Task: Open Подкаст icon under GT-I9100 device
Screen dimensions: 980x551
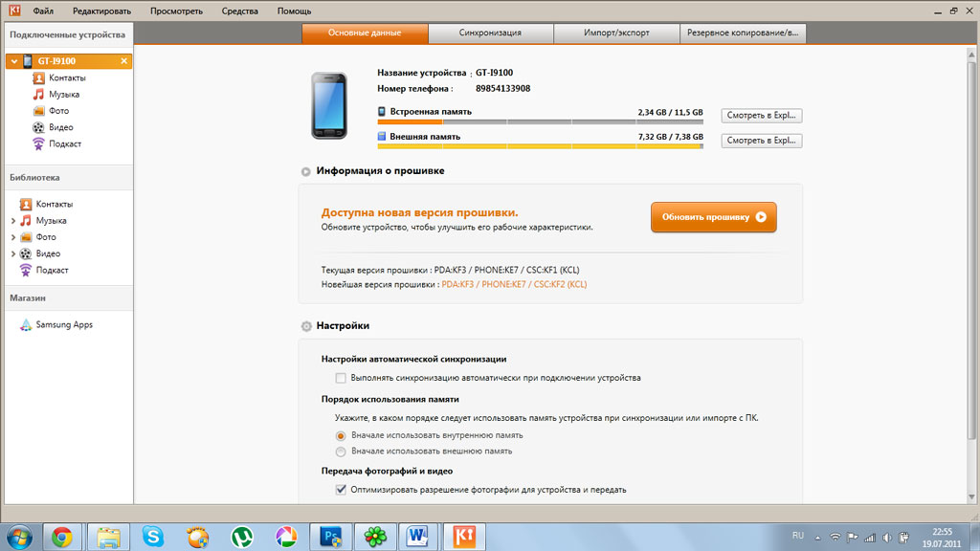Action: 38,143
